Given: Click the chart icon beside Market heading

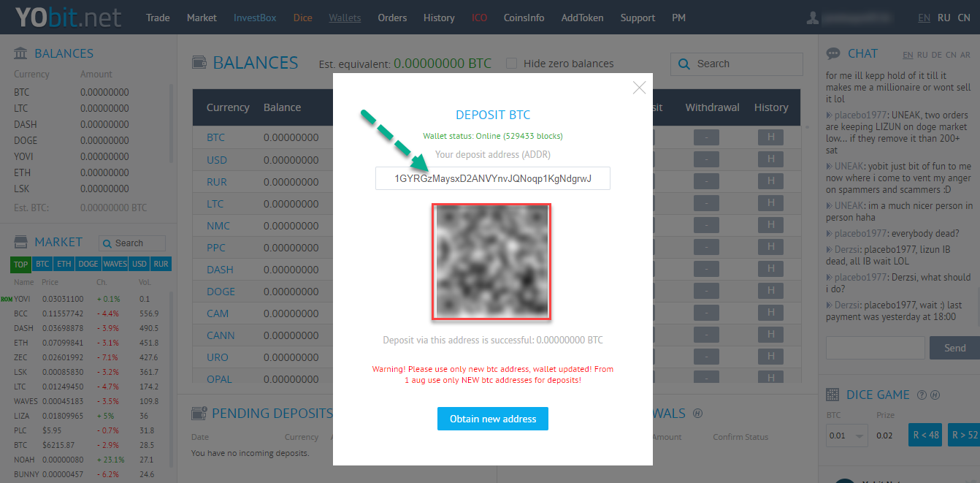Looking at the screenshot, I should click(21, 242).
